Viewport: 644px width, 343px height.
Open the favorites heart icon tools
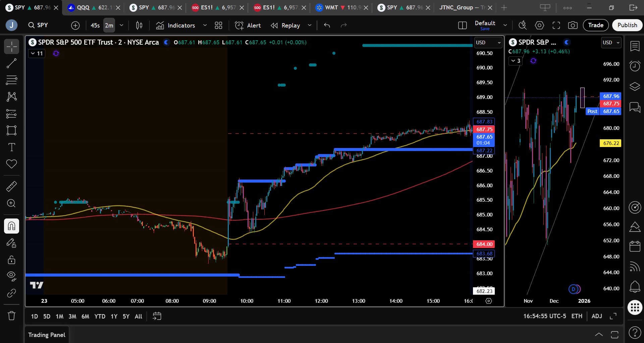pos(11,164)
